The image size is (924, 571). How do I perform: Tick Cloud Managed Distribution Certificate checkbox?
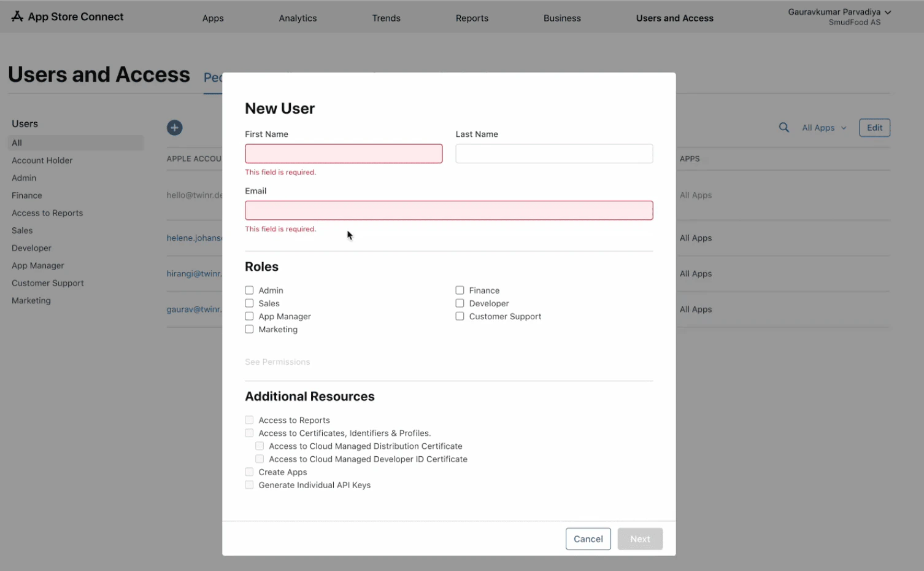260,446
